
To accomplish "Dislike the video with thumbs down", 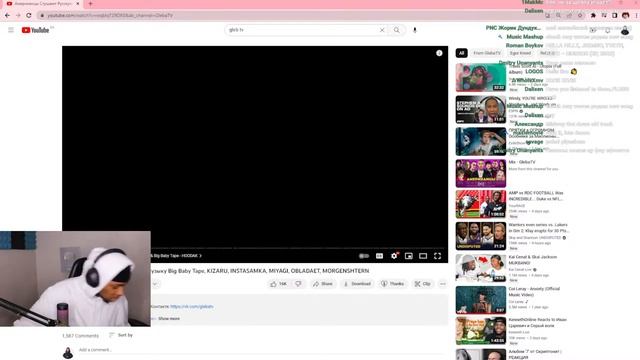I will (298, 284).
